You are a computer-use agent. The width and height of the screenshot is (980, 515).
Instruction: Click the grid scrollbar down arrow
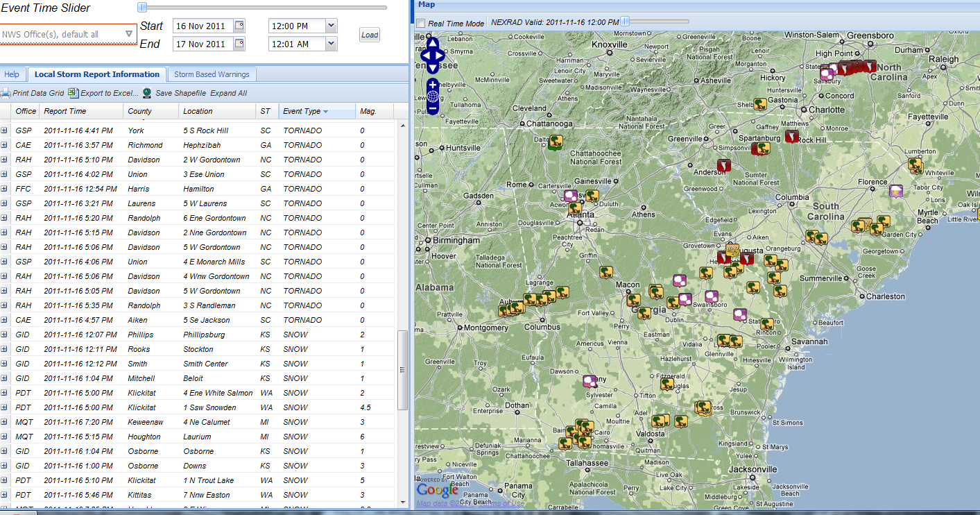pos(402,501)
